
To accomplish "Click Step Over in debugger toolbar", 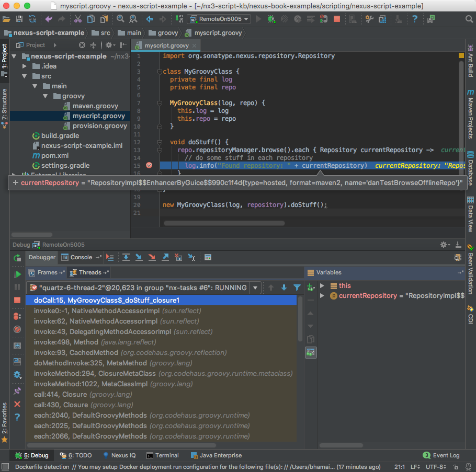I will pyautogui.click(x=126, y=257).
